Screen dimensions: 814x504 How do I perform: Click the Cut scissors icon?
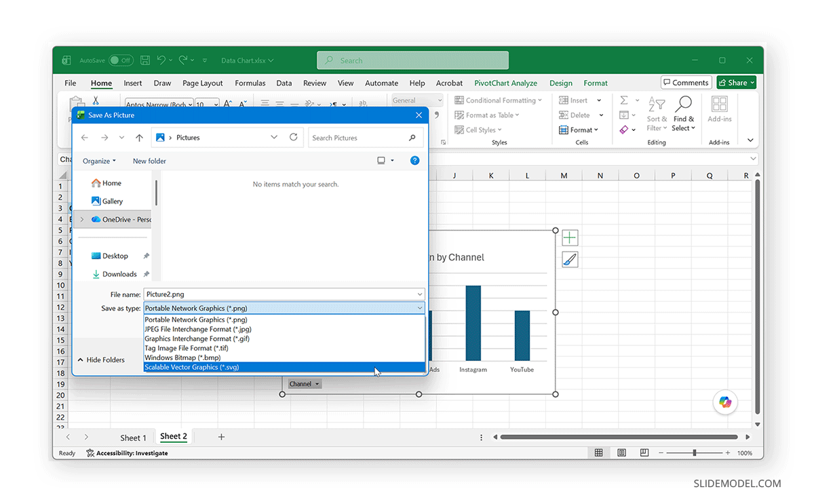click(96, 100)
